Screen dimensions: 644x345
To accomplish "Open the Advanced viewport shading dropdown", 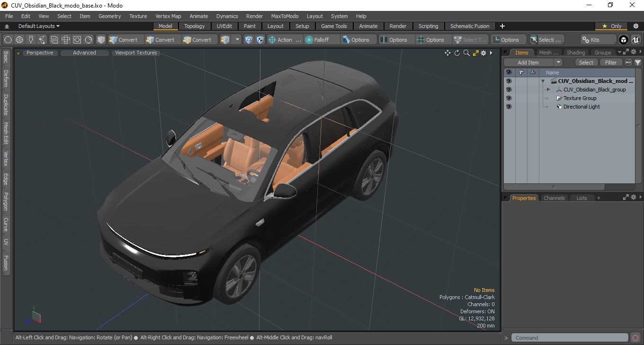I will (x=84, y=53).
